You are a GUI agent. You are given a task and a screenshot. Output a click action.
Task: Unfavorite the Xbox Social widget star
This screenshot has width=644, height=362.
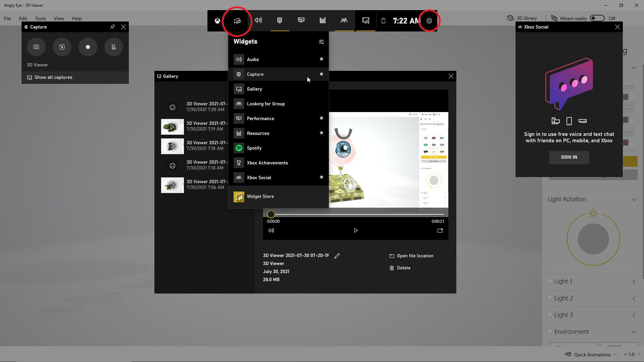point(321,177)
